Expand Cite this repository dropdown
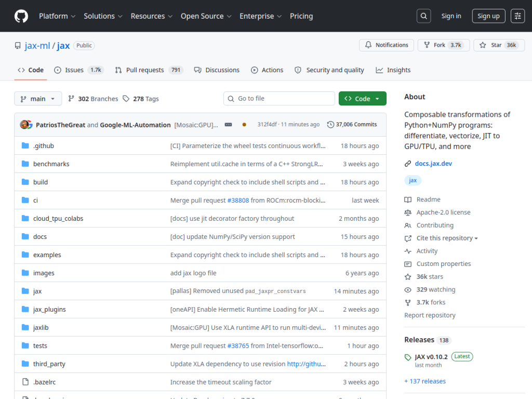The width and height of the screenshot is (532, 399). (447, 238)
